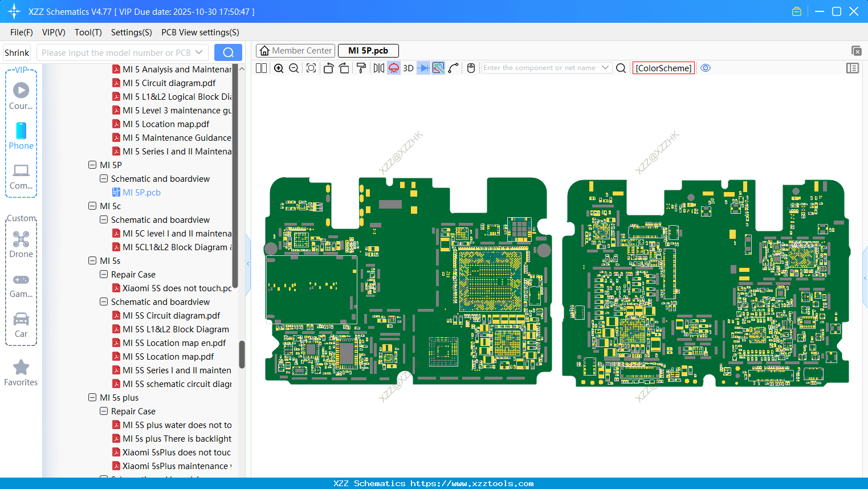Search for the component or net name
868x489 pixels.
[621, 68]
